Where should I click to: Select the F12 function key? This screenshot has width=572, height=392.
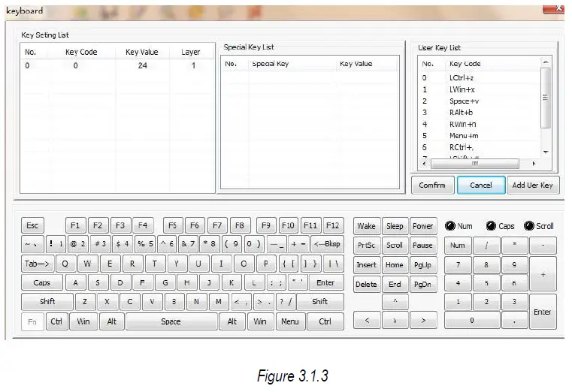point(333,225)
